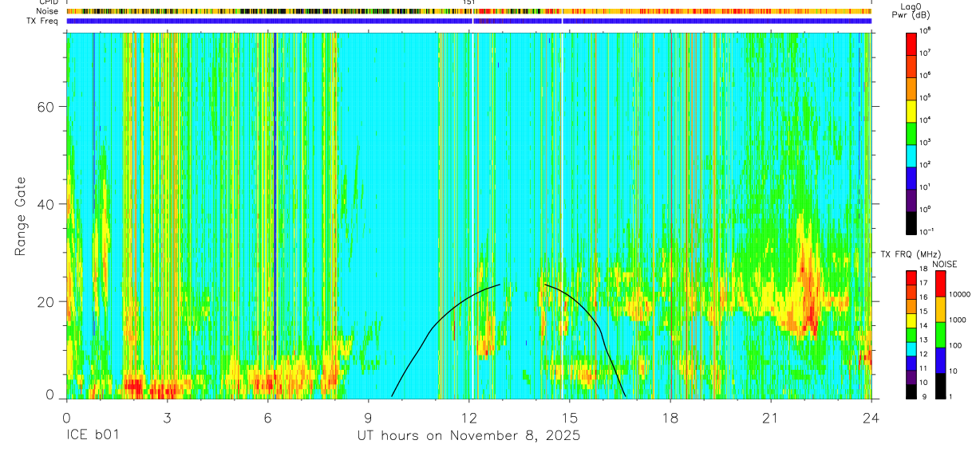This screenshot has width=980, height=452.
Task: Pick the green block of the NOISE color bar
Action: pyautogui.click(x=940, y=335)
